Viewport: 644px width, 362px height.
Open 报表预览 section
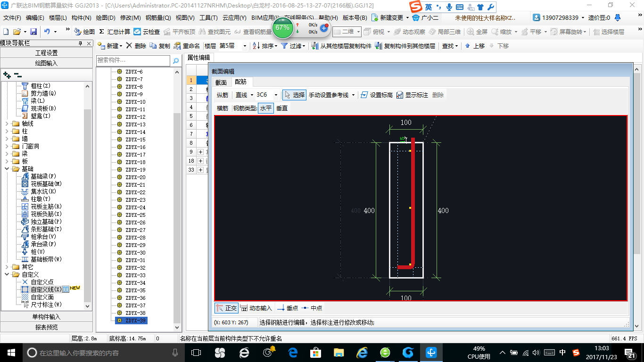(47, 327)
